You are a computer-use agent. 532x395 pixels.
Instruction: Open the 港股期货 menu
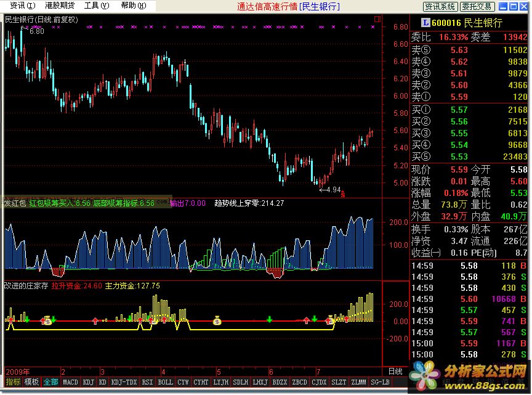60,6
